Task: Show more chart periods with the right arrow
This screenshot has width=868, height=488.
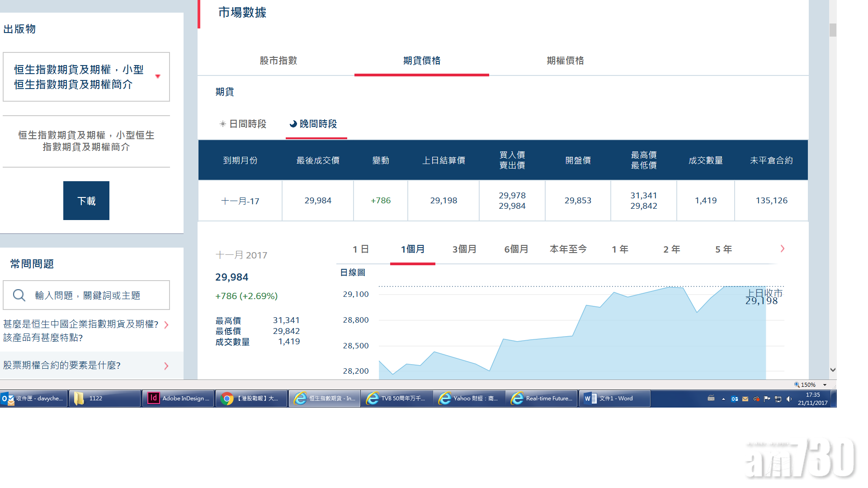Action: [783, 249]
